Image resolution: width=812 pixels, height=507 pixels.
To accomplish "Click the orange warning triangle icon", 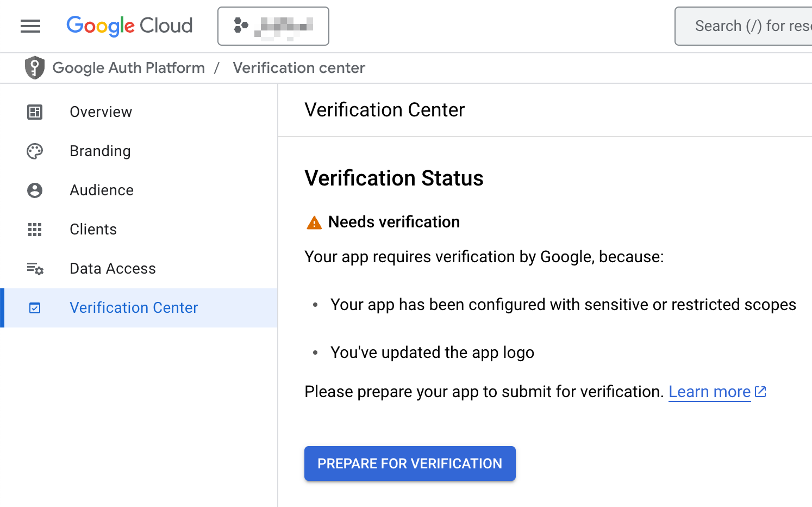I will tap(314, 222).
